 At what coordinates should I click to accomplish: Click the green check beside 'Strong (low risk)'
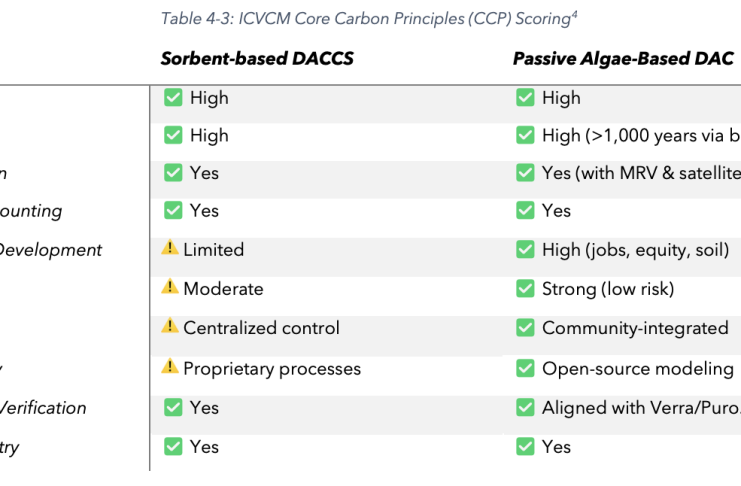coord(525,288)
